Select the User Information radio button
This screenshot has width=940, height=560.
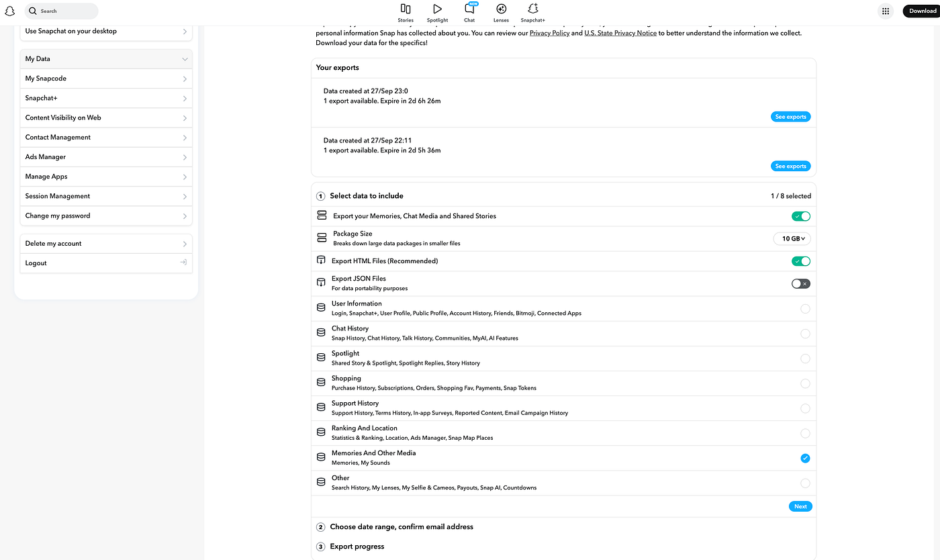pyautogui.click(x=805, y=309)
